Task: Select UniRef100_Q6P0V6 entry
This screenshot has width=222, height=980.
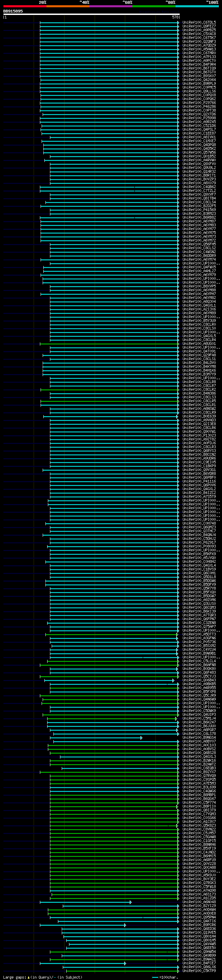Action: tap(199, 485)
